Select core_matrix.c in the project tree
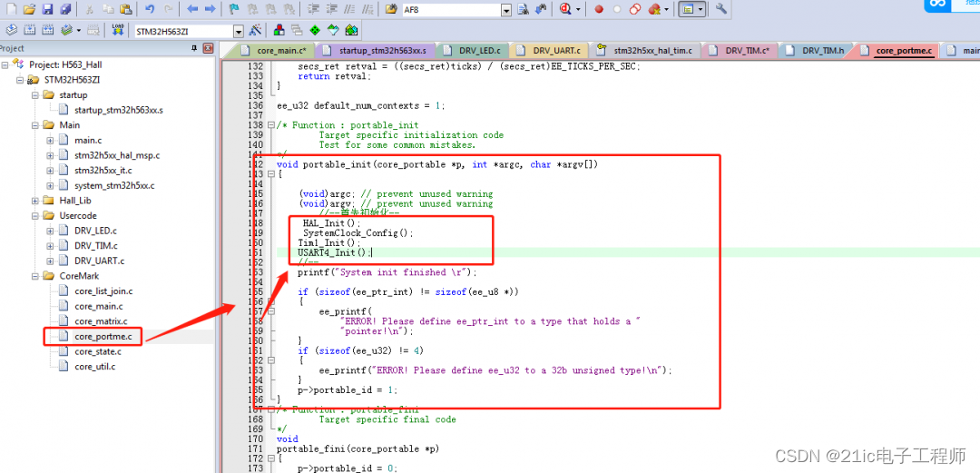This screenshot has width=980, height=473. (x=100, y=321)
